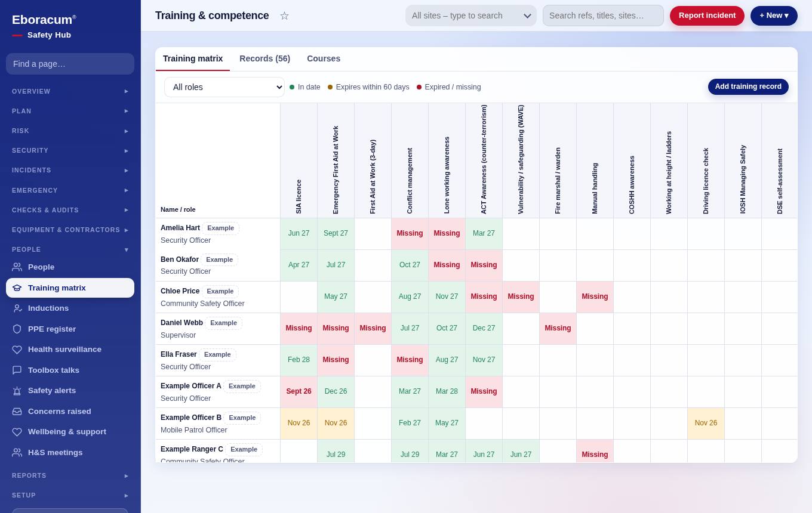Click the Concerns raised inbox icon

tap(17, 411)
